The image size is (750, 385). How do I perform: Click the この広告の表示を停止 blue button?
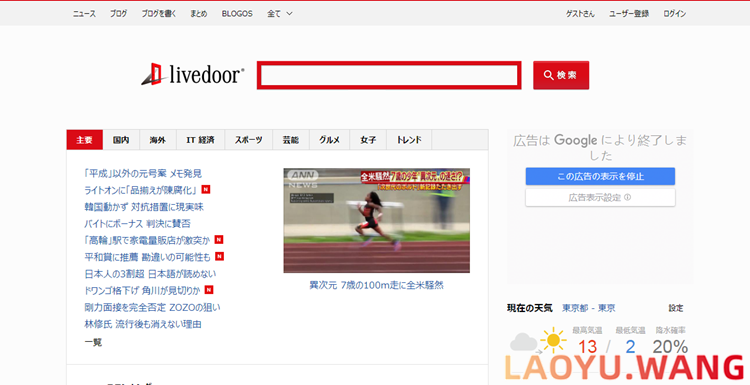click(x=600, y=176)
